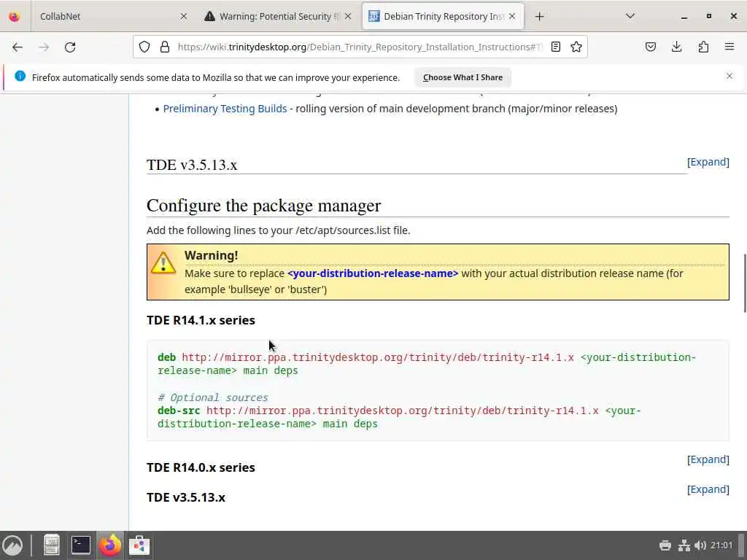The image size is (747, 560).
Task: Open a new tab with plus button
Action: (x=539, y=17)
